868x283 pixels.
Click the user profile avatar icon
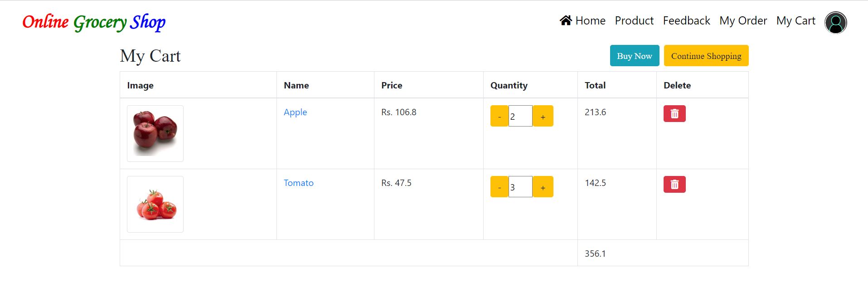(x=835, y=23)
